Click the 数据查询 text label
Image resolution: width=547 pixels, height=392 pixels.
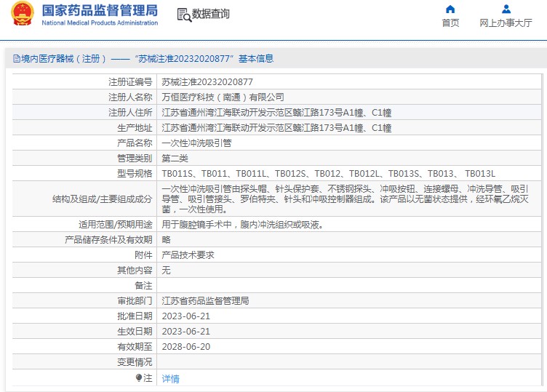coord(211,14)
